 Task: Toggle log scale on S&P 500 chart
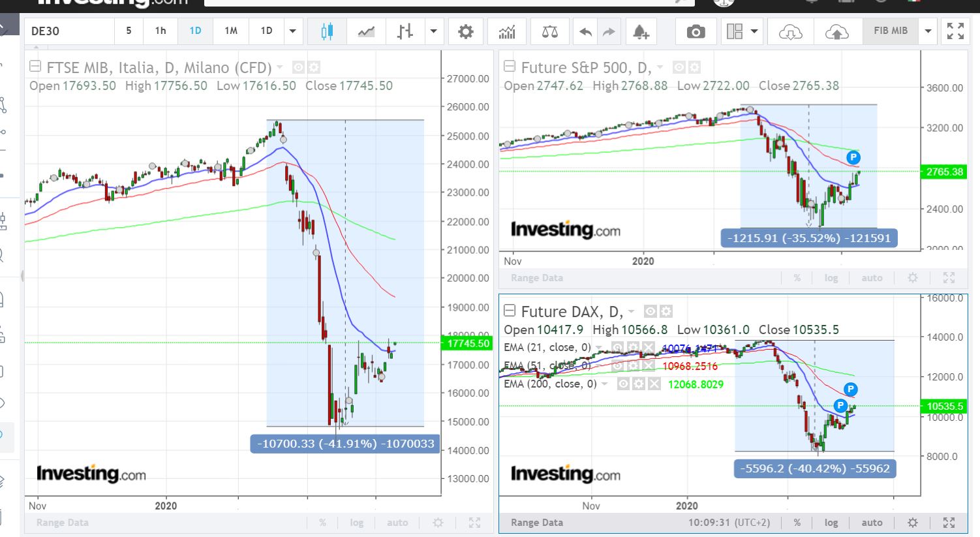pos(831,278)
